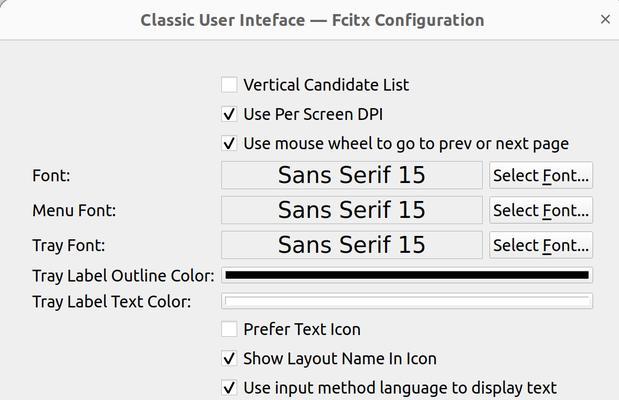The image size is (619, 400).
Task: Click the Classic User Interface title bar
Action: [x=310, y=20]
